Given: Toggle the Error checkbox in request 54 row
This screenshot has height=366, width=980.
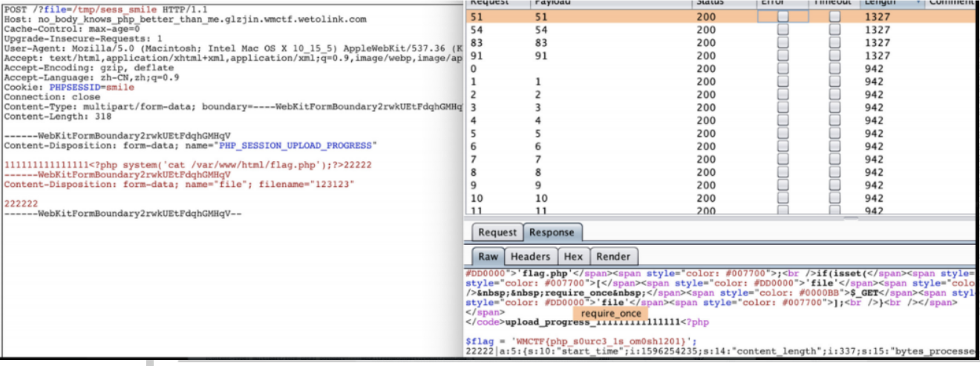Looking at the screenshot, I should click(x=783, y=30).
